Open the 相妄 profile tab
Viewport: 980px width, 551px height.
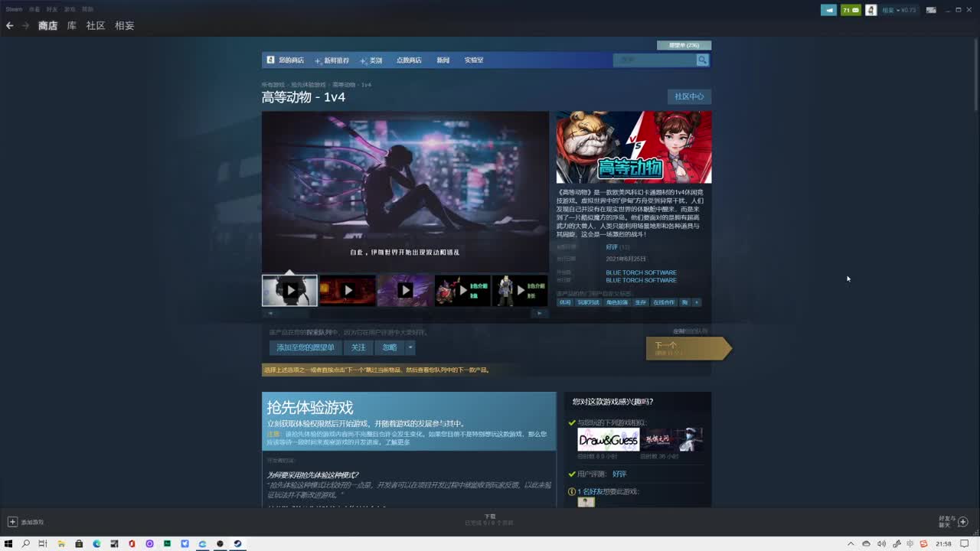point(124,25)
